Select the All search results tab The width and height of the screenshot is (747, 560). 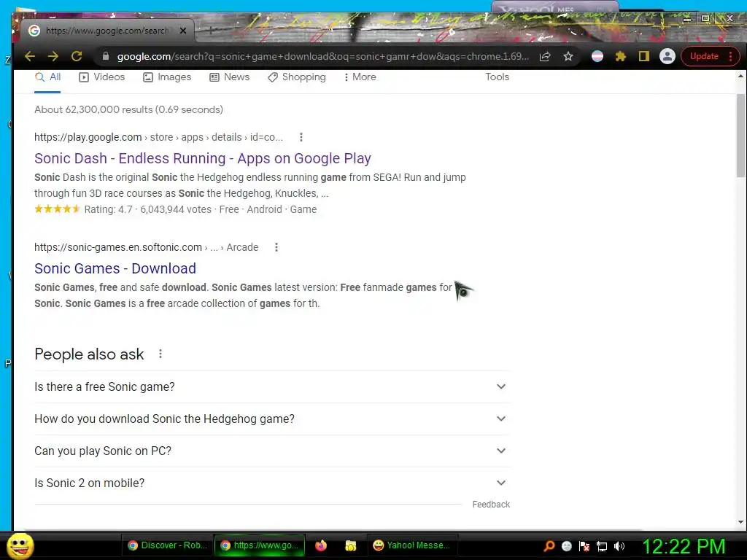(47, 77)
